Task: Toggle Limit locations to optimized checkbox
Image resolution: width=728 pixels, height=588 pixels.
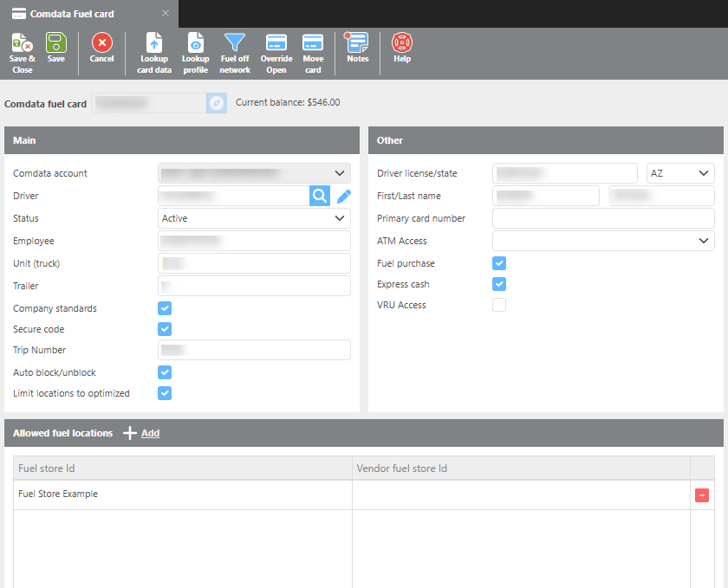Action: point(165,393)
